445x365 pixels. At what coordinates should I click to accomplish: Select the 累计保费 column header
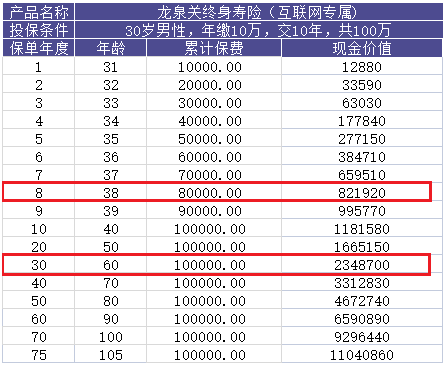214,48
